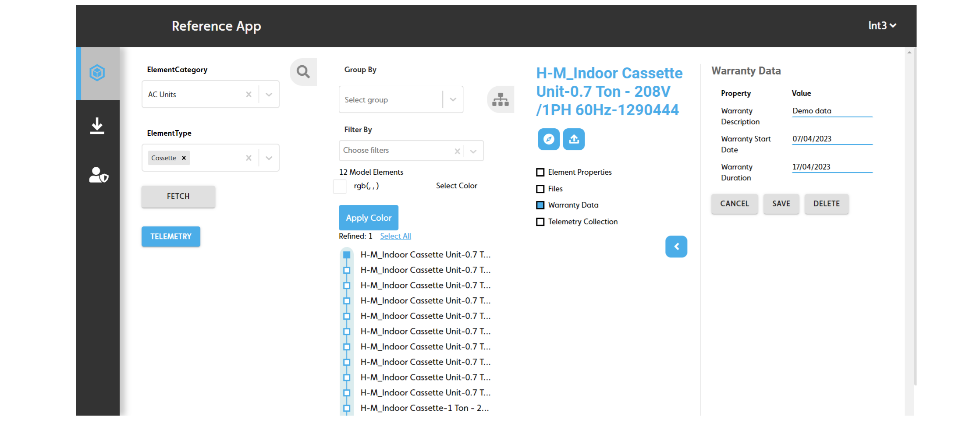Uncheck the Warranty Data checkbox

[540, 205]
